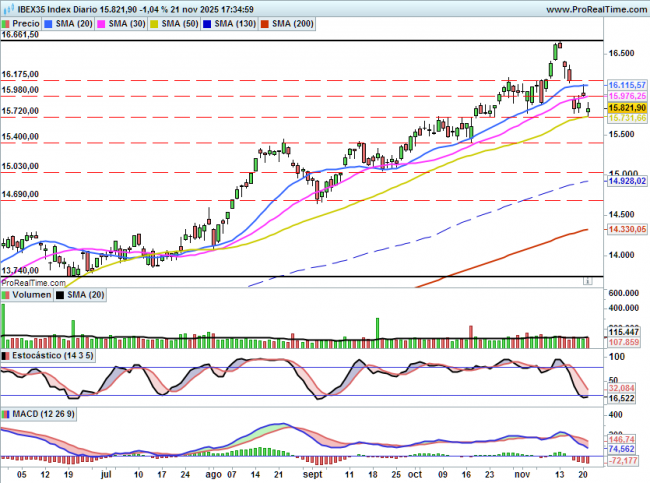Open the Estocástico (14 3 5) settings label
The height and width of the screenshot is (483, 650).
[x=52, y=355]
